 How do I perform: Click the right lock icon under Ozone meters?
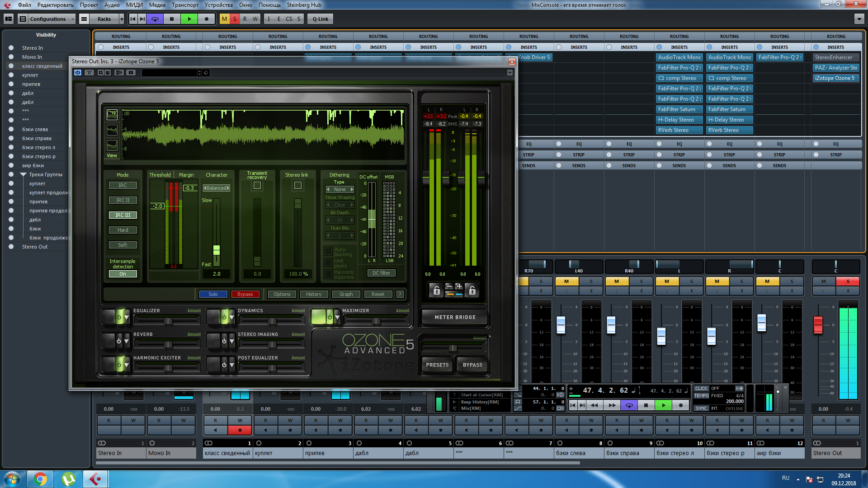click(472, 290)
